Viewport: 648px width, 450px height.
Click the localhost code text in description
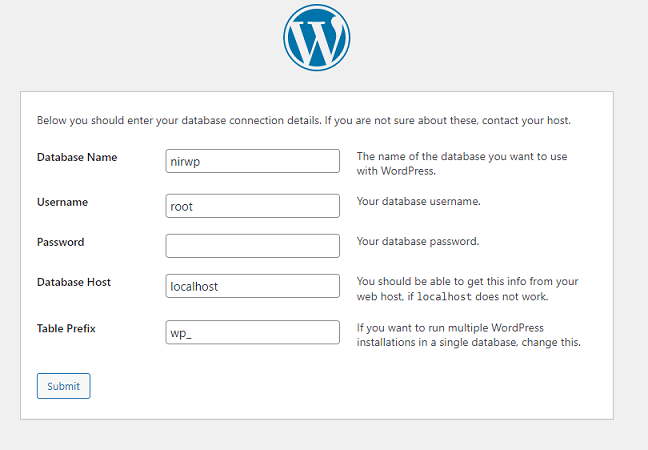(x=444, y=297)
